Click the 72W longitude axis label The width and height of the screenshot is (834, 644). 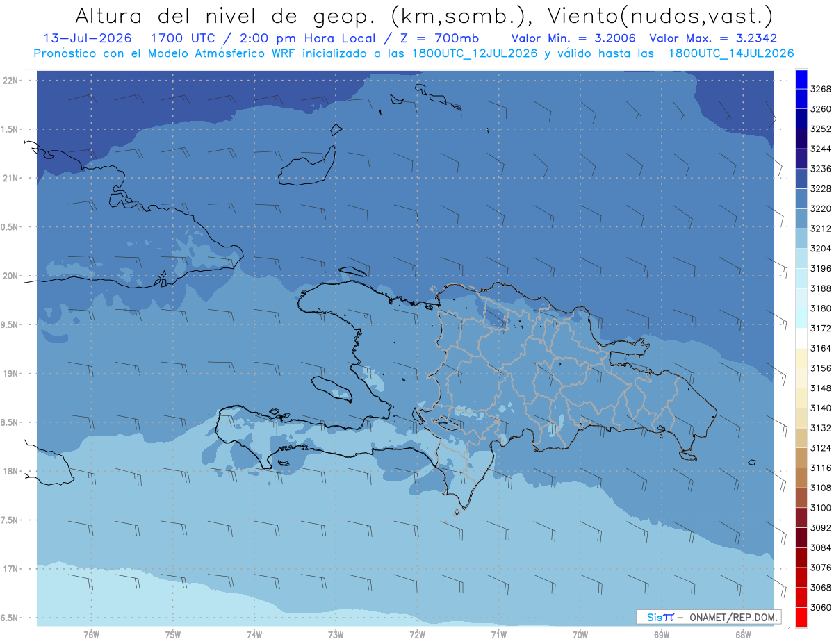tap(417, 635)
